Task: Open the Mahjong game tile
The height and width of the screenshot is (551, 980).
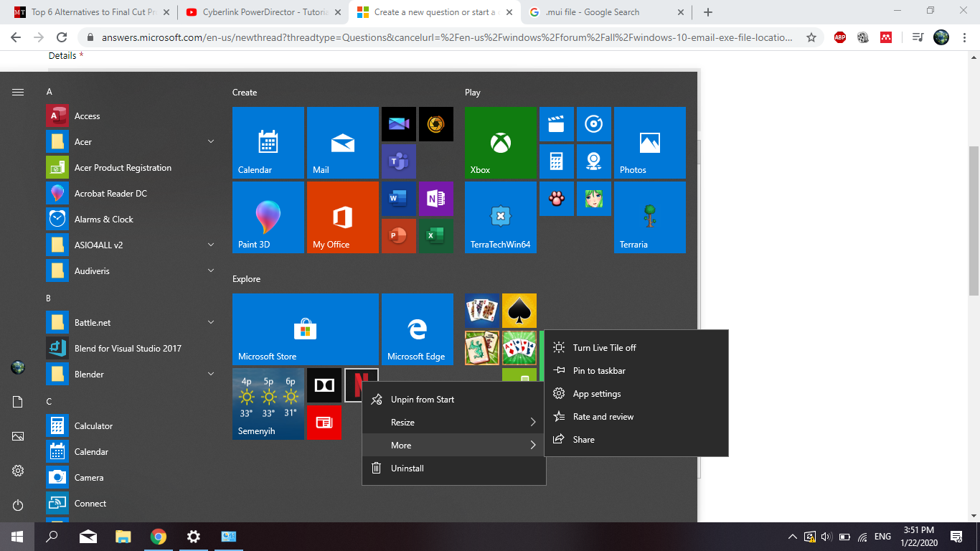Action: (x=481, y=348)
